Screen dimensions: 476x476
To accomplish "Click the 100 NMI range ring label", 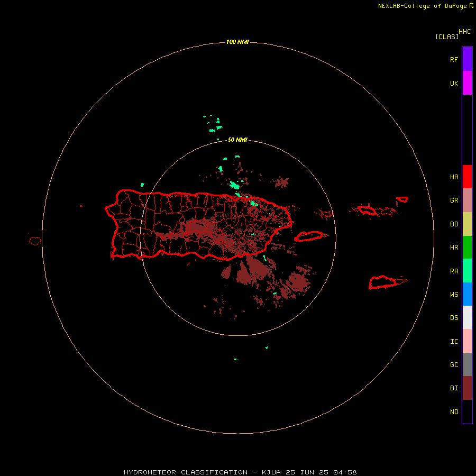I will [x=237, y=42].
